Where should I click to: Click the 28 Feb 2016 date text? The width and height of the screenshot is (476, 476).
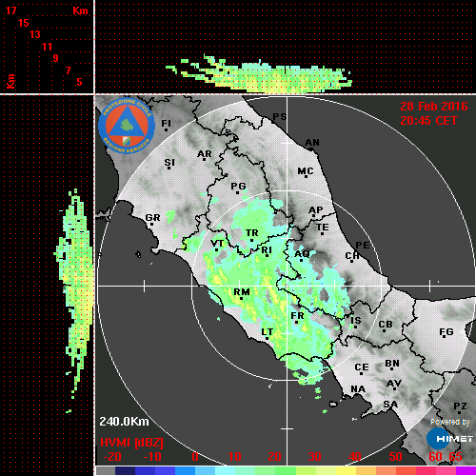click(x=434, y=107)
